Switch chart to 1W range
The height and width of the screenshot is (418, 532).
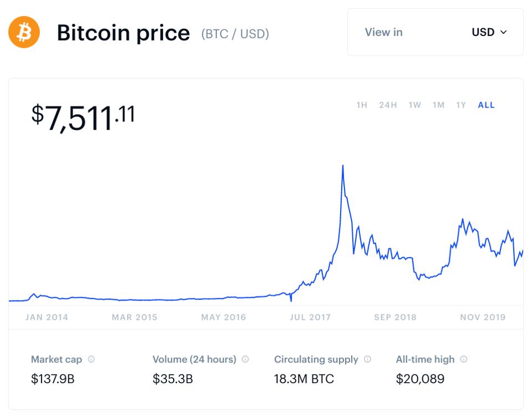[x=414, y=105]
